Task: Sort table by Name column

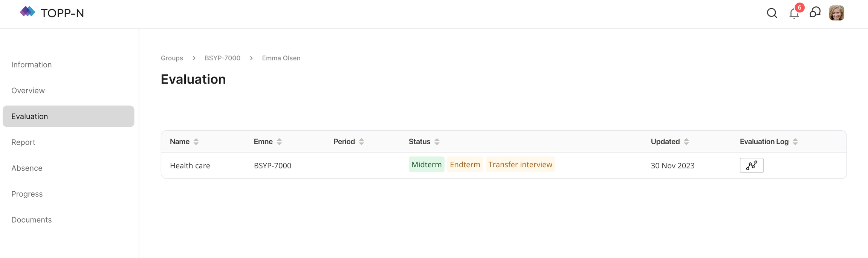Action: [x=196, y=142]
